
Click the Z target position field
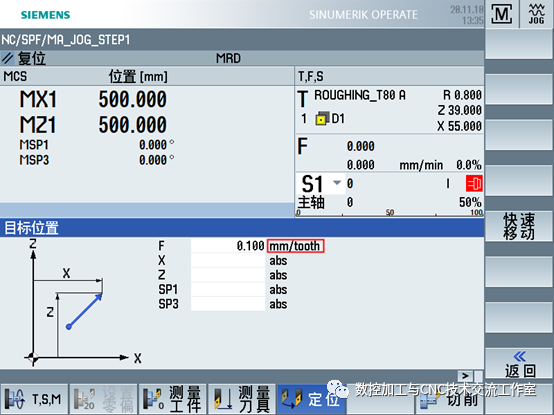[x=228, y=275]
